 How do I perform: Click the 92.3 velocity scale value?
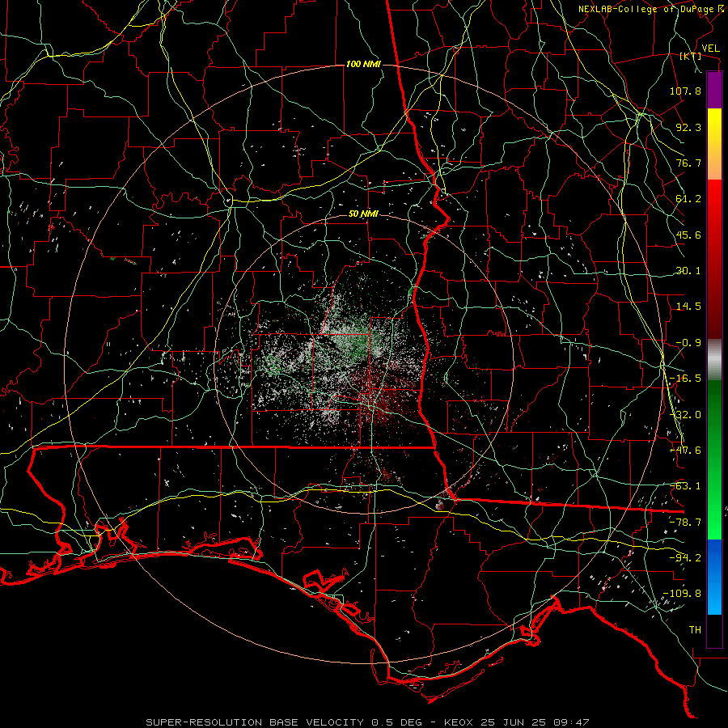pos(688,127)
